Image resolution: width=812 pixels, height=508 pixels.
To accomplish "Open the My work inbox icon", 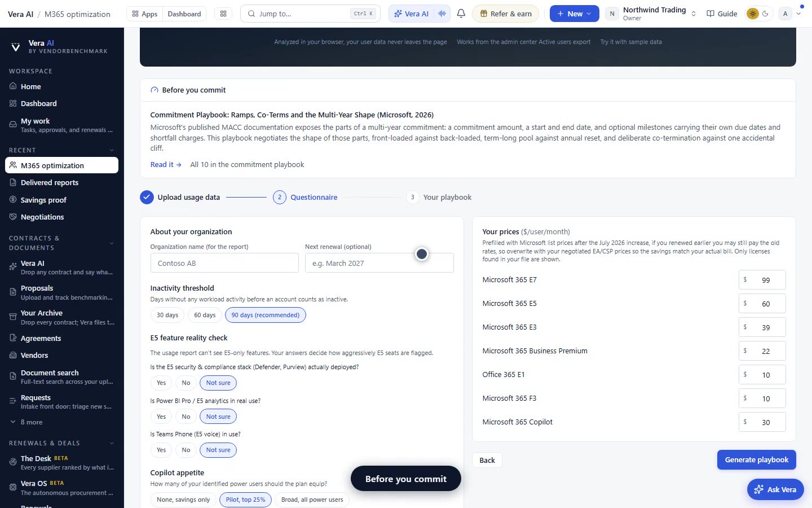I will pyautogui.click(x=13, y=125).
